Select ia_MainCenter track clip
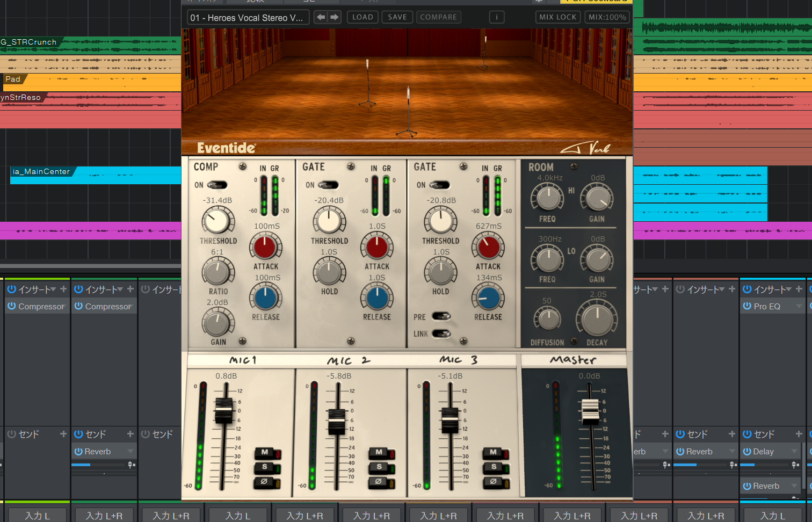Screen dimensions: 812x522 (96, 175)
